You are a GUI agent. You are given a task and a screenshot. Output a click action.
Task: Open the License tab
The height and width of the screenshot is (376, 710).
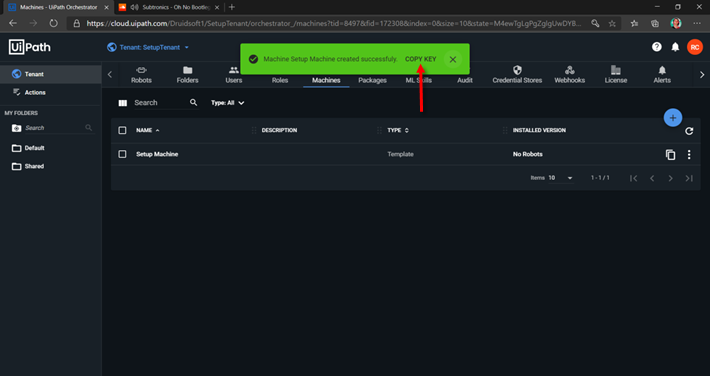616,75
